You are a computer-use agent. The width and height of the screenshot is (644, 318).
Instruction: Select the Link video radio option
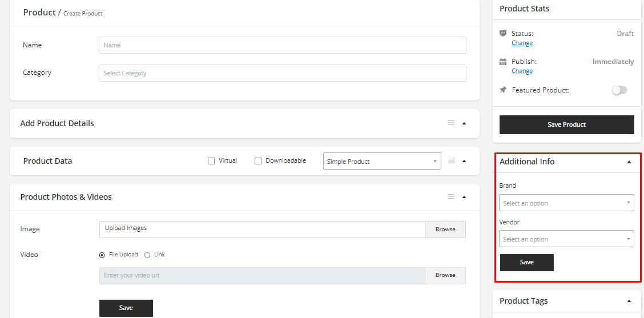coord(147,255)
